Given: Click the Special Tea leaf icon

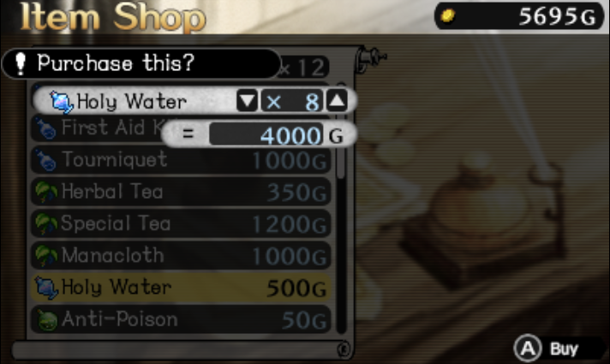Looking at the screenshot, I should pyautogui.click(x=46, y=224).
